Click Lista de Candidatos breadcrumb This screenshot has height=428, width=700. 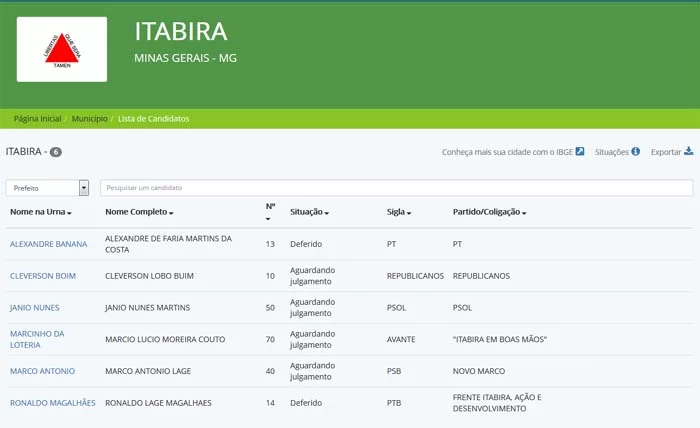(x=153, y=119)
